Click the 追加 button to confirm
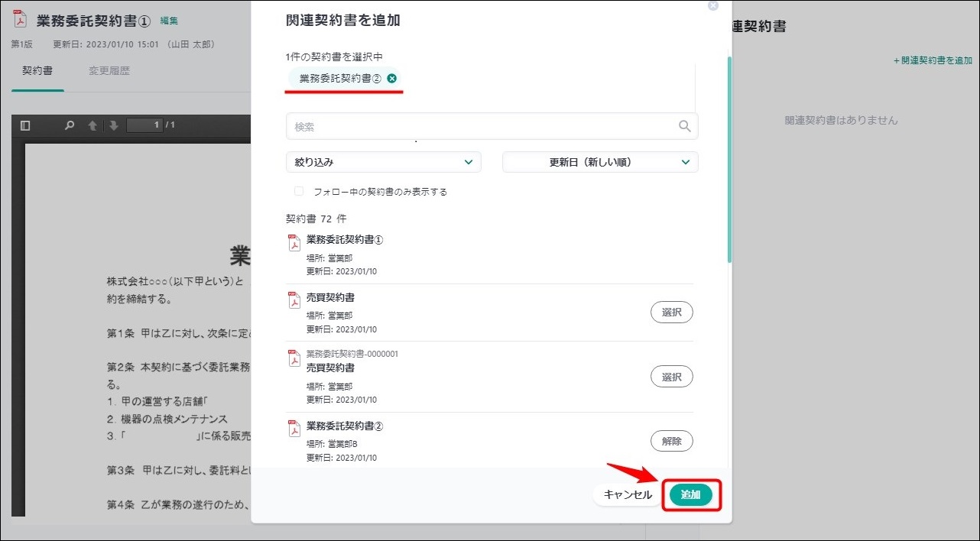 (690, 494)
